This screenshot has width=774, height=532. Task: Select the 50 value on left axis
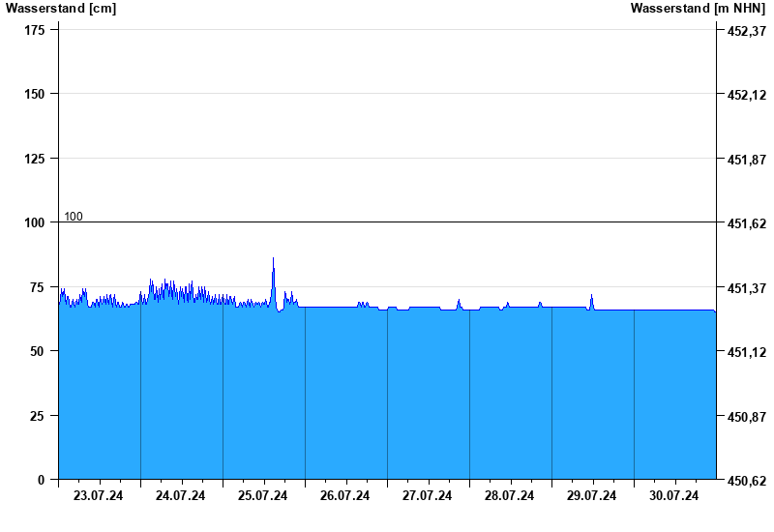tap(38, 351)
